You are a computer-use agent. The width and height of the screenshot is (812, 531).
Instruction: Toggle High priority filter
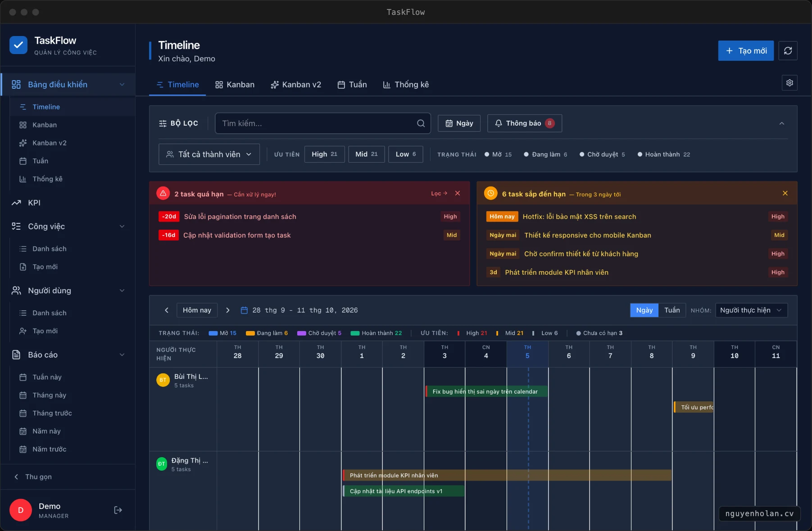(324, 154)
